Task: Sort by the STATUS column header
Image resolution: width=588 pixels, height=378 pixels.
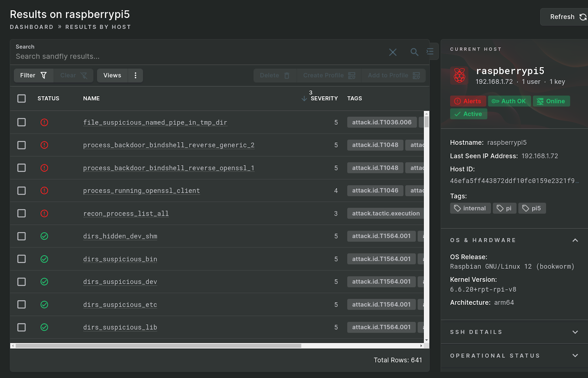Action: tap(48, 98)
